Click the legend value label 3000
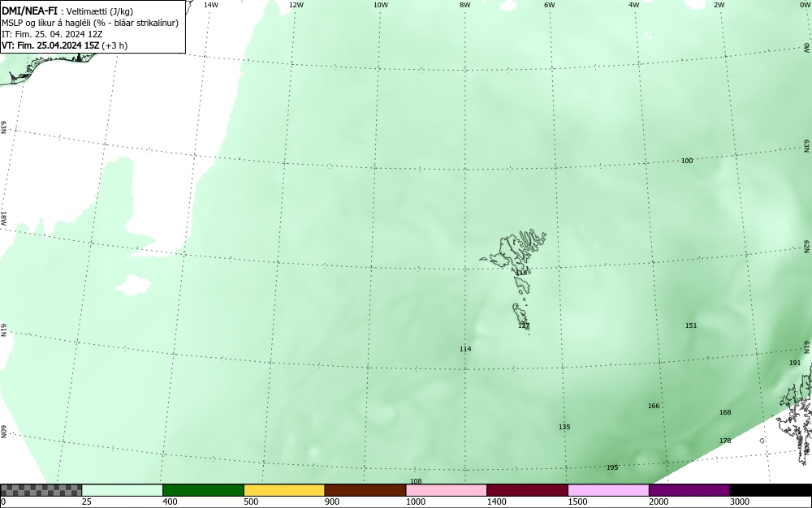Viewport: 812px width, 508px height. click(740, 502)
